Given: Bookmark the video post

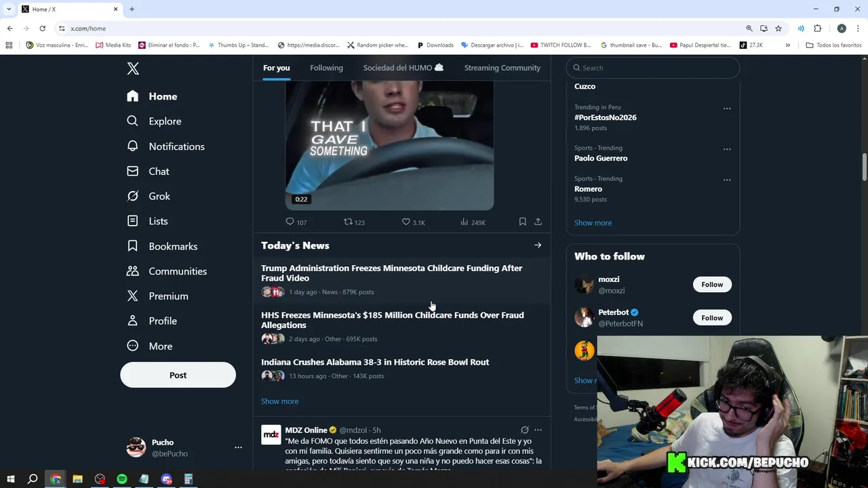Looking at the screenshot, I should click(x=522, y=222).
